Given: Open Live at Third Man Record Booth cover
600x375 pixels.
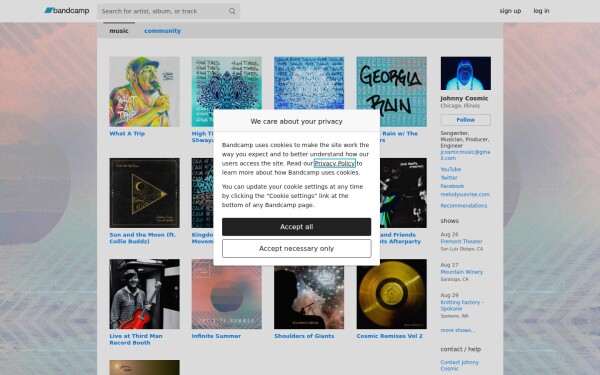Looking at the screenshot, I should (144, 294).
